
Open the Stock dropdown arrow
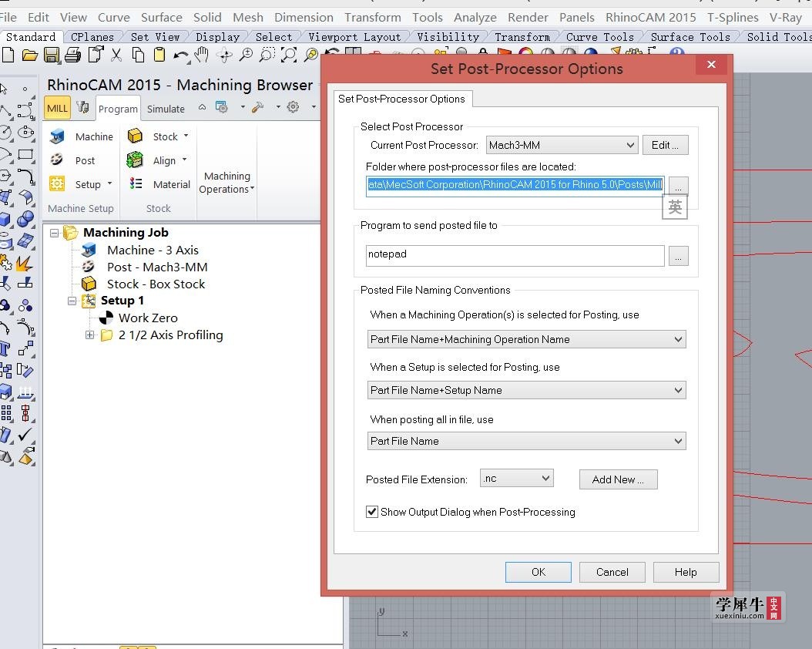186,136
